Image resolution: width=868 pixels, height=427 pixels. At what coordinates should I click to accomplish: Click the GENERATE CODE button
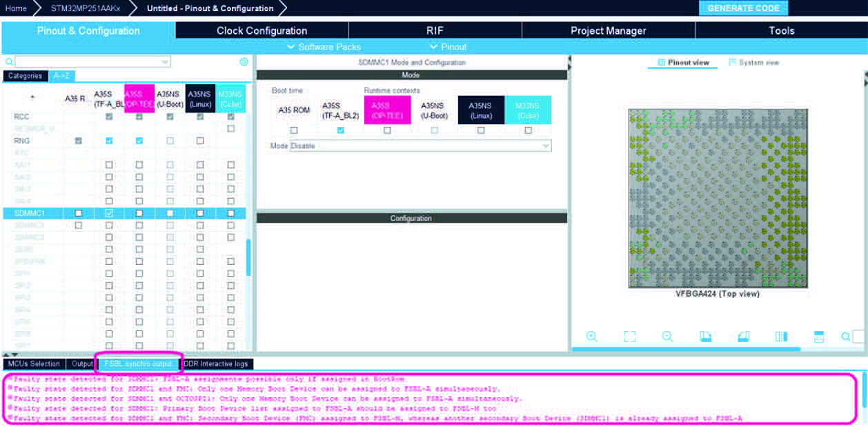743,8
